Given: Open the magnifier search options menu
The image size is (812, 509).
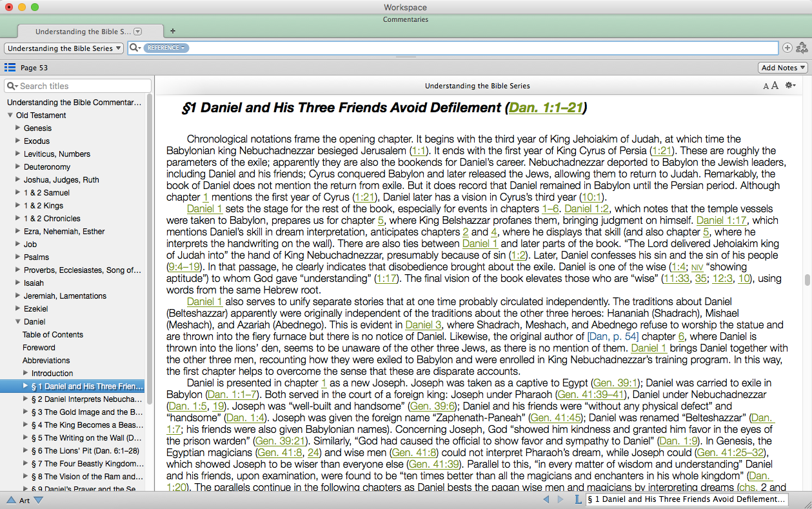Looking at the screenshot, I should pos(135,48).
